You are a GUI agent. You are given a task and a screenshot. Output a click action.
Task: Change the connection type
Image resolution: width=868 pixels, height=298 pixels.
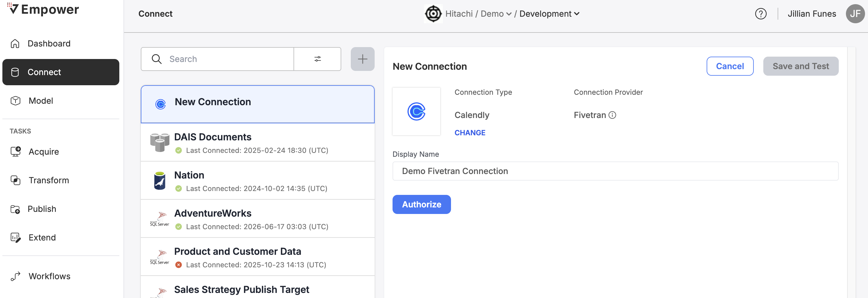click(x=470, y=133)
